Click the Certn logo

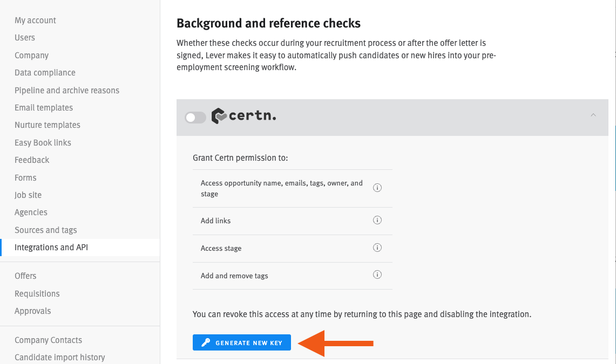(x=243, y=116)
